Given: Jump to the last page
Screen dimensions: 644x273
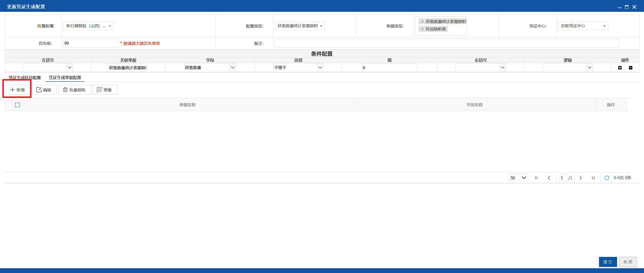Looking at the screenshot, I should pyautogui.click(x=593, y=178).
